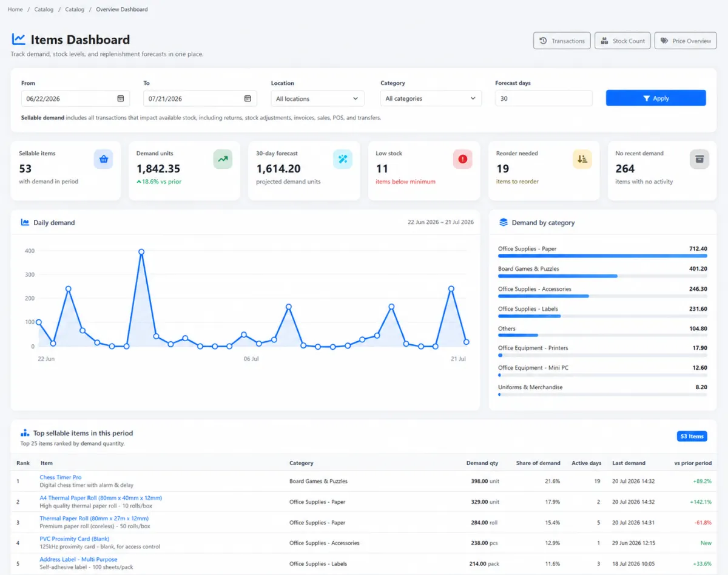728x575 pixels.
Task: Click the 712.40 Office Supplies - Paper value
Action: [x=698, y=249]
